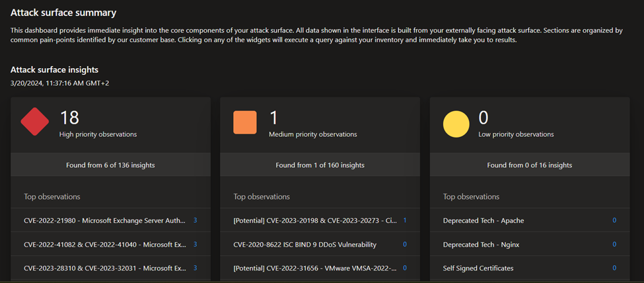Click the red diamond high priority icon
This screenshot has width=644, height=283.
click(x=35, y=122)
